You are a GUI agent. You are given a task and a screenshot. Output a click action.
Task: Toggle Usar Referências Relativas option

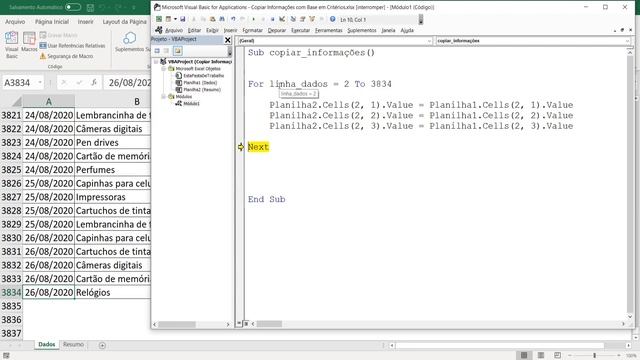[72, 46]
